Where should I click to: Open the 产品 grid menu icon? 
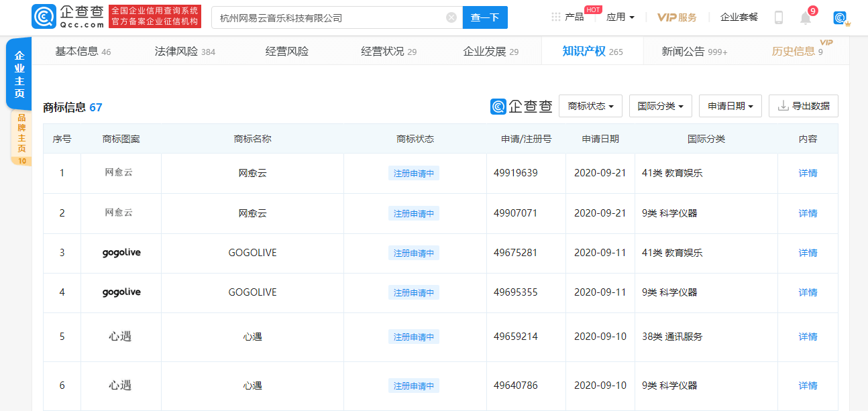pos(555,17)
